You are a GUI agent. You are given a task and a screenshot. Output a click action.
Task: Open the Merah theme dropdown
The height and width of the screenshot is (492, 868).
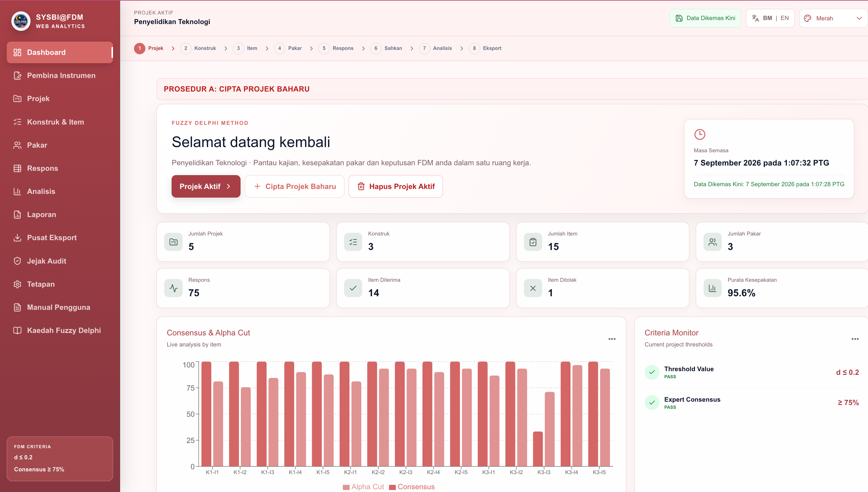833,18
